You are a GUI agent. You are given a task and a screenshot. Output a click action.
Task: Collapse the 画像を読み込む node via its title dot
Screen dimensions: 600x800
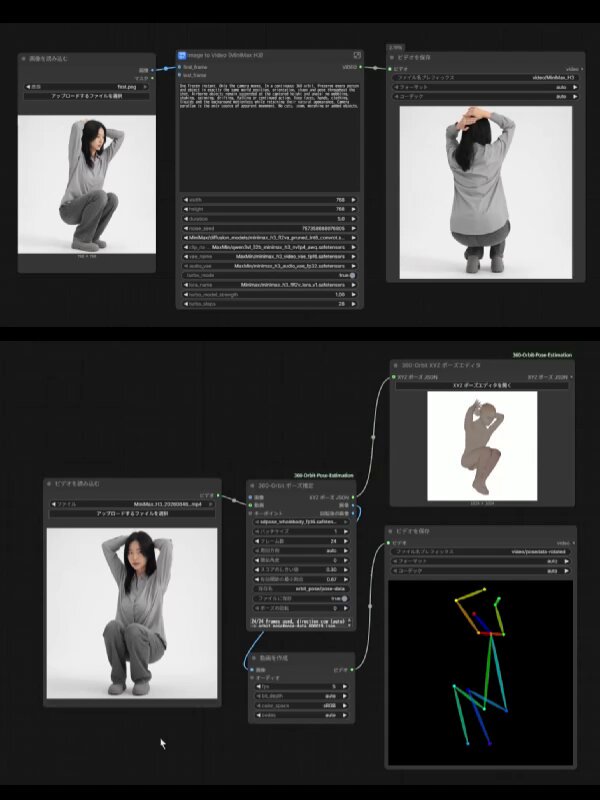point(23,59)
